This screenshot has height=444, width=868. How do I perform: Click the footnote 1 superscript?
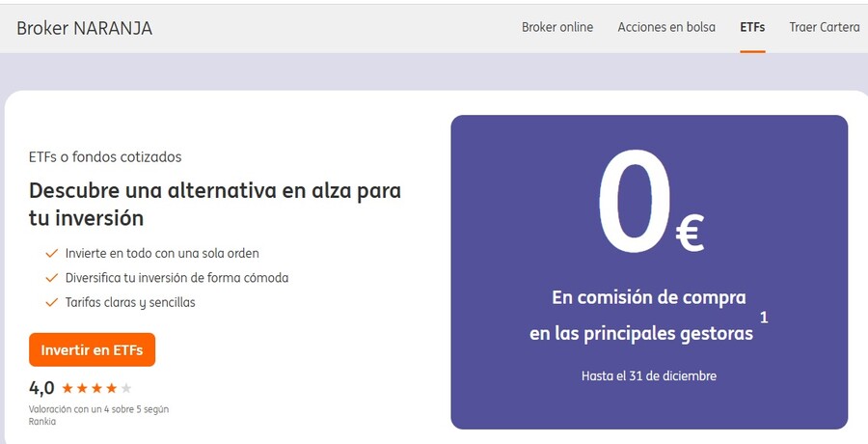click(764, 318)
